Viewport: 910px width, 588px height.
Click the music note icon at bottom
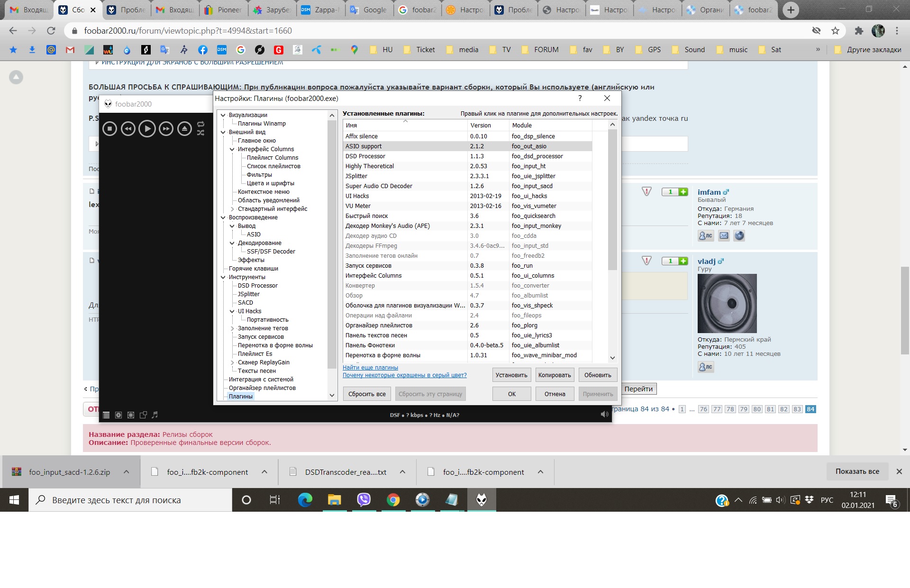click(155, 415)
